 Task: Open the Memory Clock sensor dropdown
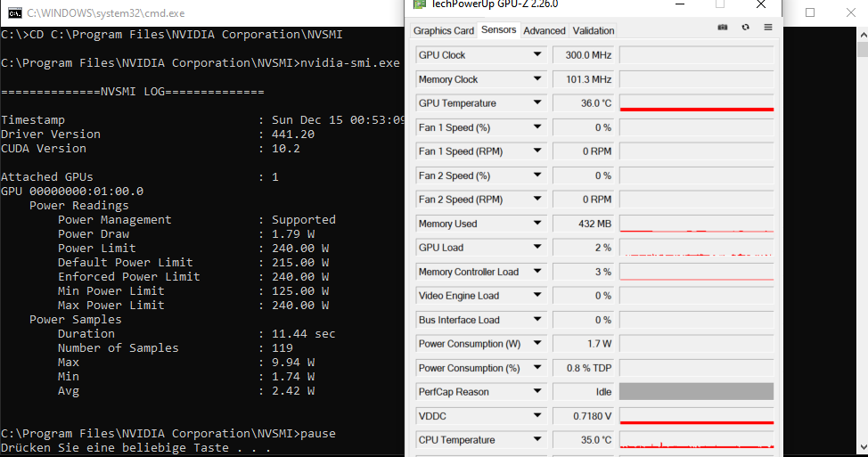pos(537,79)
